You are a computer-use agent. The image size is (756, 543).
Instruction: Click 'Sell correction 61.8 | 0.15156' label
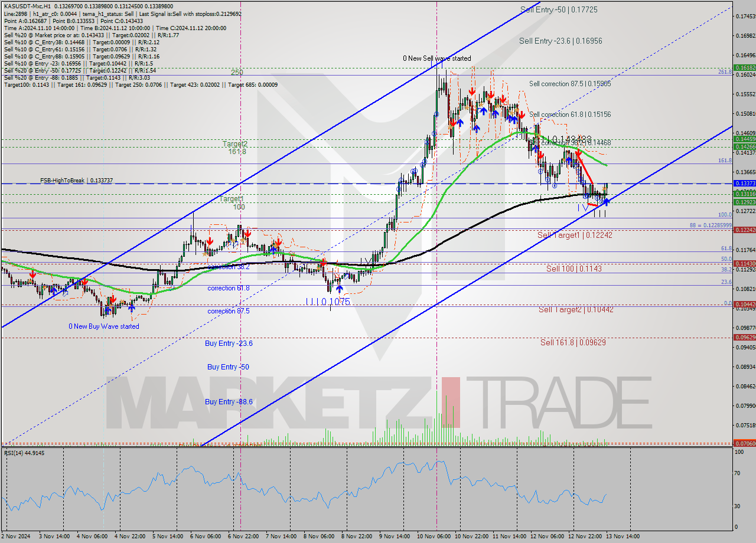(x=570, y=115)
